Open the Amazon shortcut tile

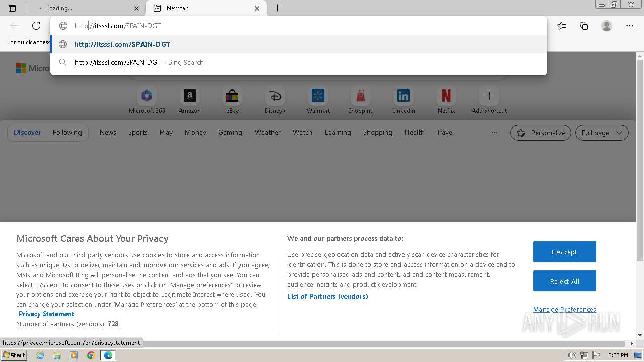[190, 101]
